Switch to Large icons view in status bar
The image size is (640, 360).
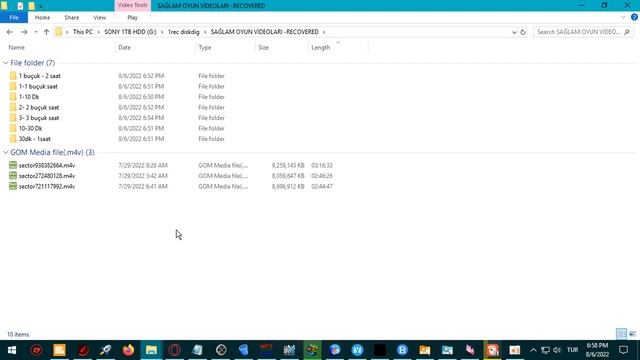click(x=632, y=334)
